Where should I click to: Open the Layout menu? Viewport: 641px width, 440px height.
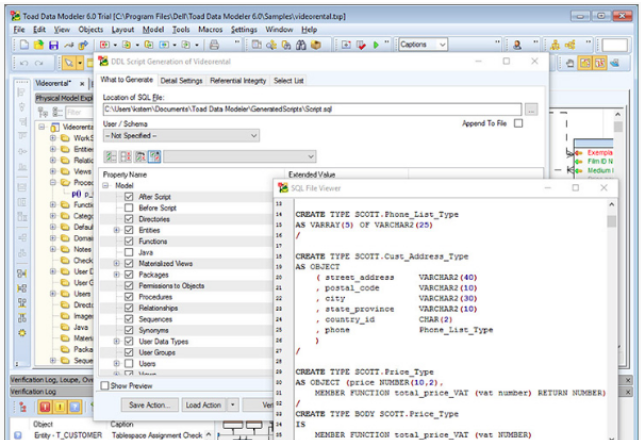(123, 29)
